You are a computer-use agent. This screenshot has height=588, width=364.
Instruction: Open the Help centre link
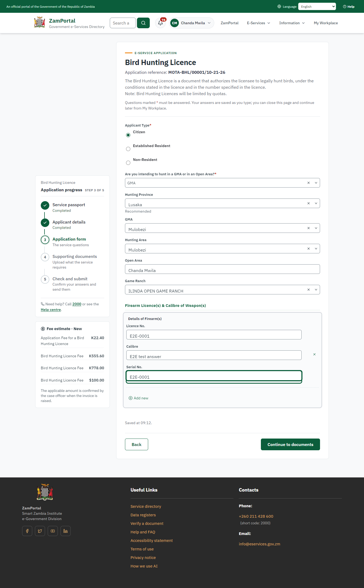pos(51,310)
